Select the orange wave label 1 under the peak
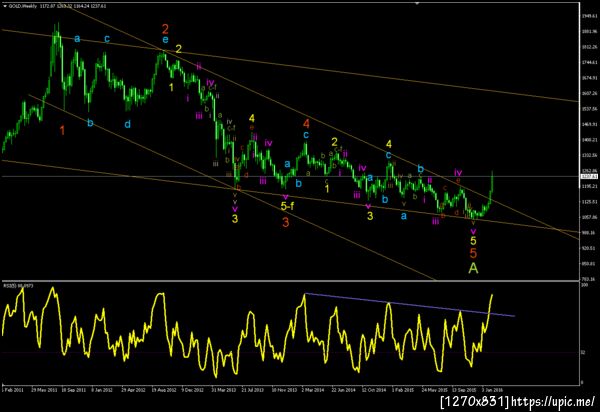The image size is (600, 412). pos(62,130)
